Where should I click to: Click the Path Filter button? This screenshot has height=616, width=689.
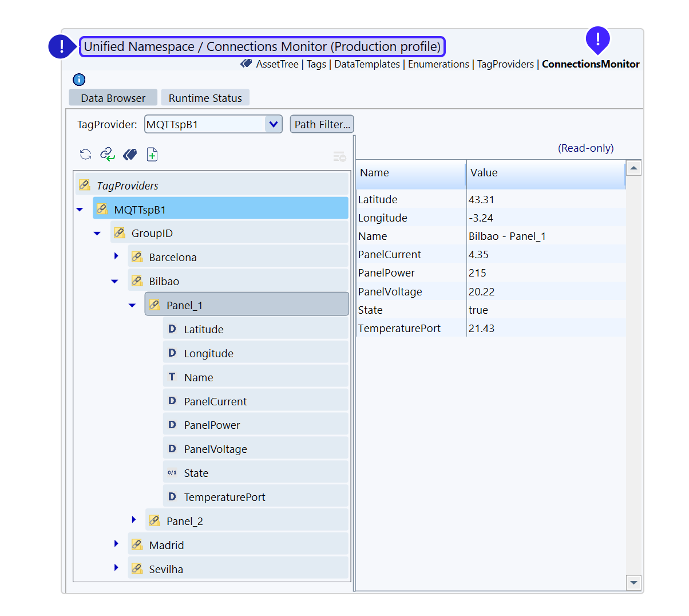tap(322, 124)
